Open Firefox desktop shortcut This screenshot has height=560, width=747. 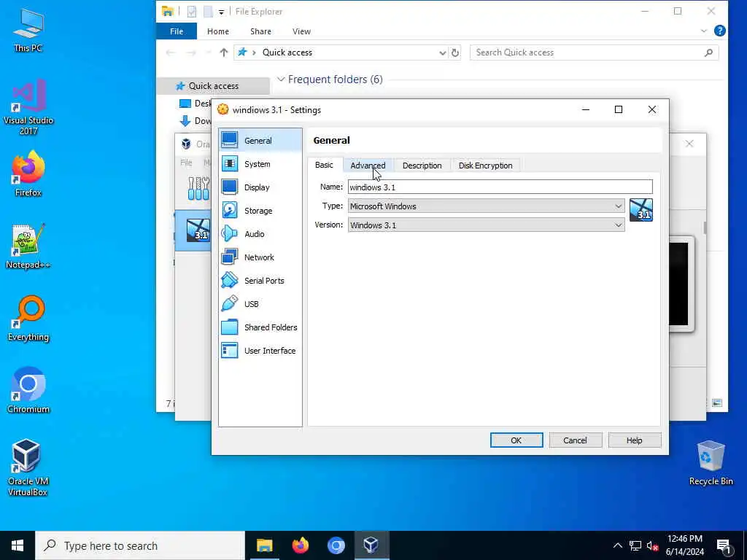point(28,174)
